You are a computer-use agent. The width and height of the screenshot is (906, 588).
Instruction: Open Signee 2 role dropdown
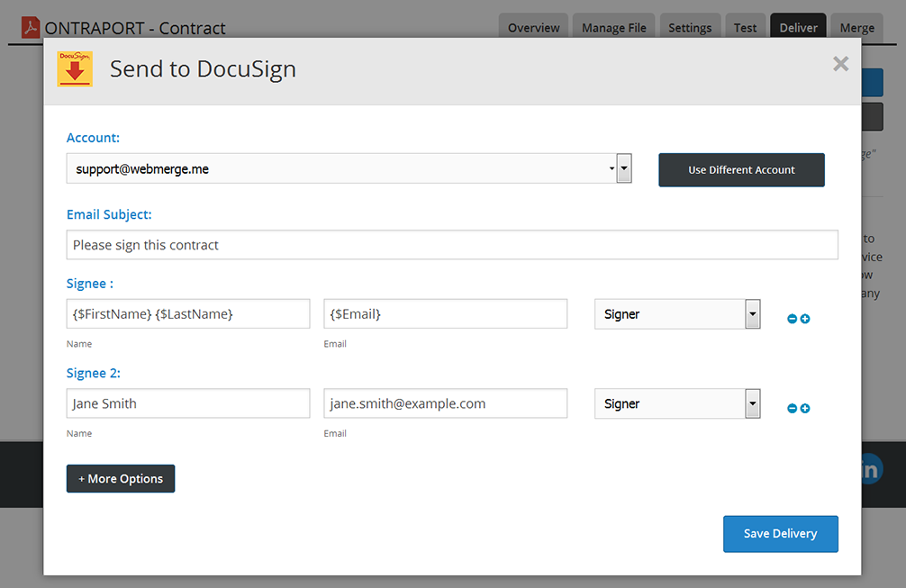pos(676,403)
